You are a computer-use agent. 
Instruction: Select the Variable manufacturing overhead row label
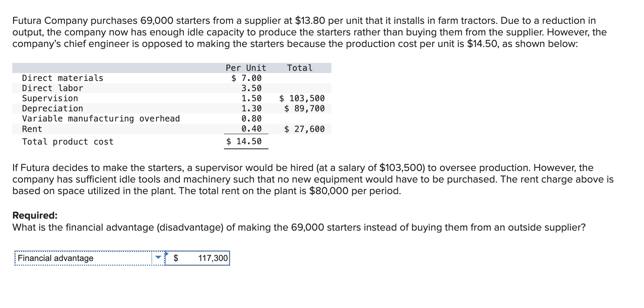101,119
